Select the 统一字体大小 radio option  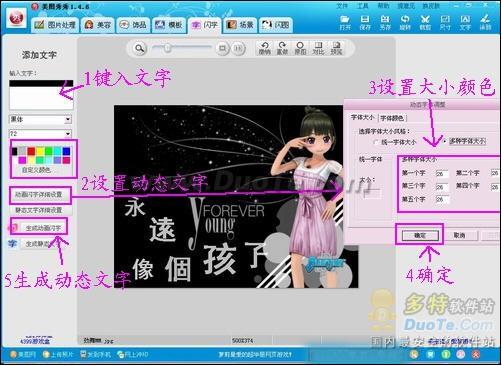(x=376, y=142)
